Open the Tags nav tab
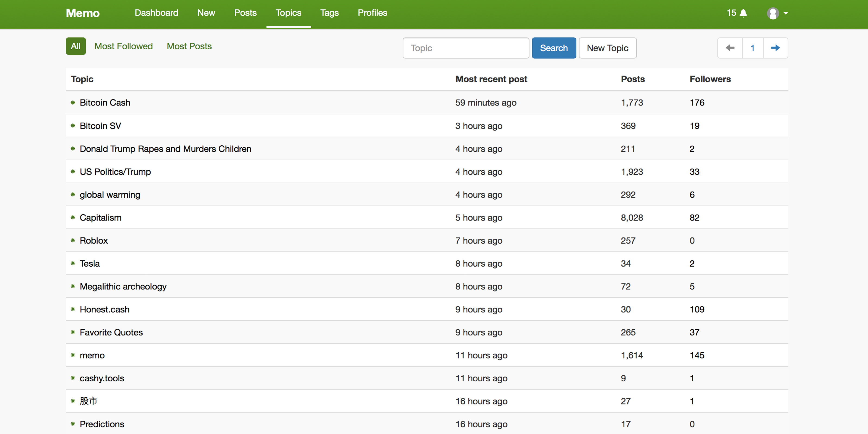 329,13
